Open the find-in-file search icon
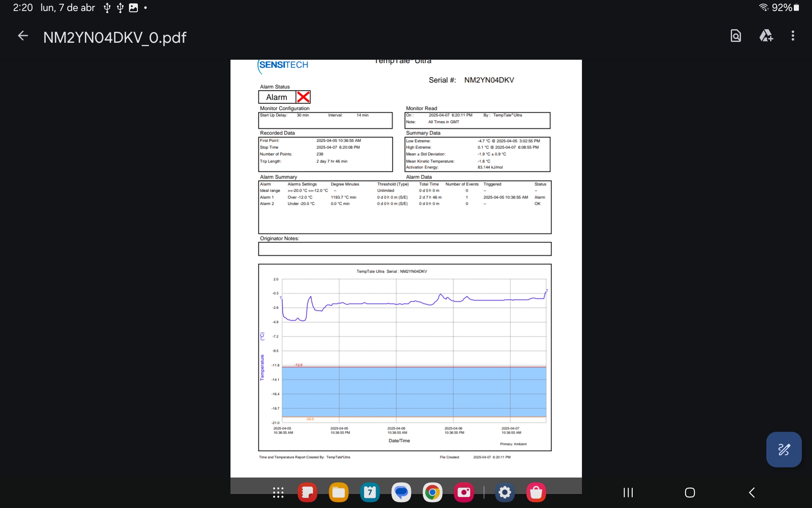812x508 pixels. click(x=736, y=36)
